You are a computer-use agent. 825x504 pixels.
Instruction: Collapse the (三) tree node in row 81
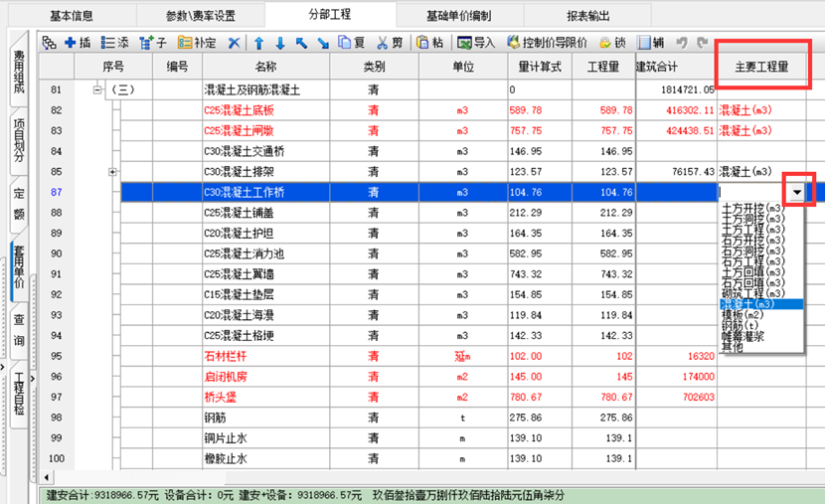(x=96, y=89)
